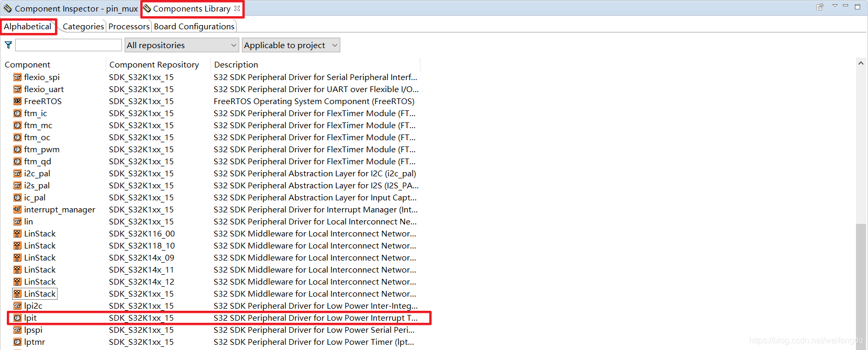Select the 'FreeRTOS' component name
This screenshot has width=868, height=350.
(43, 101)
